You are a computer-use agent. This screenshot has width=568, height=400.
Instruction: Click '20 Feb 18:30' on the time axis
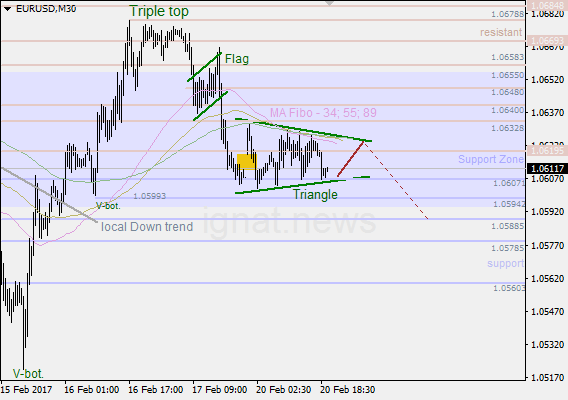tap(347, 390)
